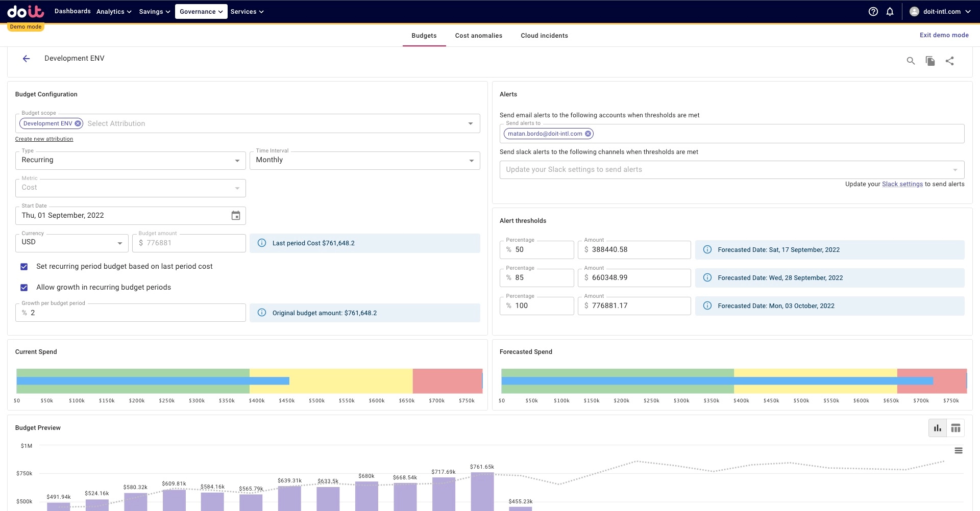This screenshot has height=511, width=980.
Task: Click the 660348.99 amount field
Action: (x=634, y=278)
